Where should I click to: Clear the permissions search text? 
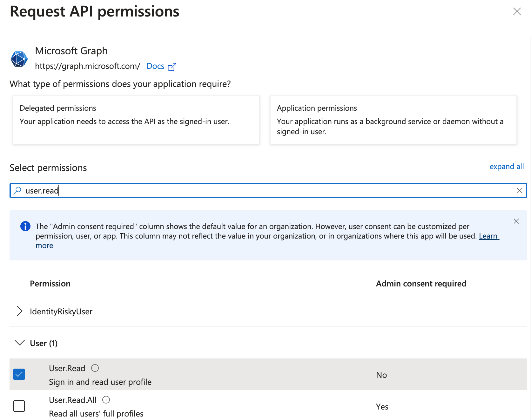tap(519, 191)
